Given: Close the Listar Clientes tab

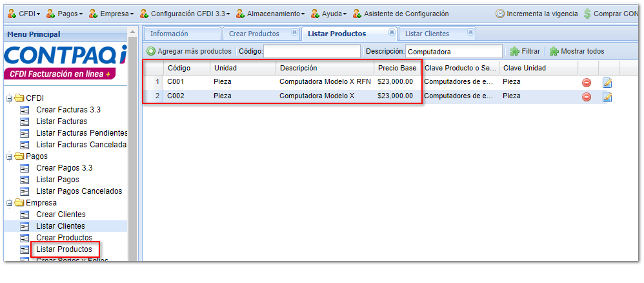Looking at the screenshot, I should 470,32.
